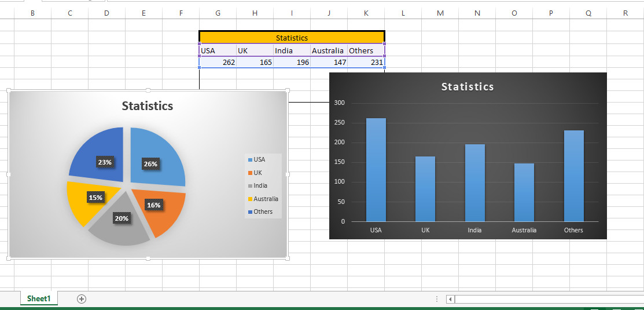Click the horizontal scrollbar left arrow
Viewport: 644px width, 310px height.
click(x=451, y=300)
